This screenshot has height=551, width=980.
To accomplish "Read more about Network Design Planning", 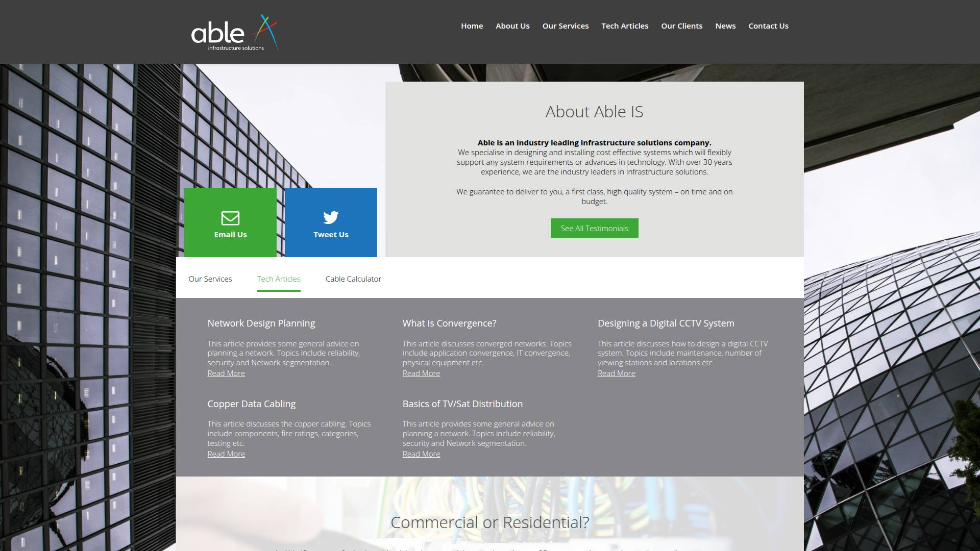I will click(x=226, y=373).
